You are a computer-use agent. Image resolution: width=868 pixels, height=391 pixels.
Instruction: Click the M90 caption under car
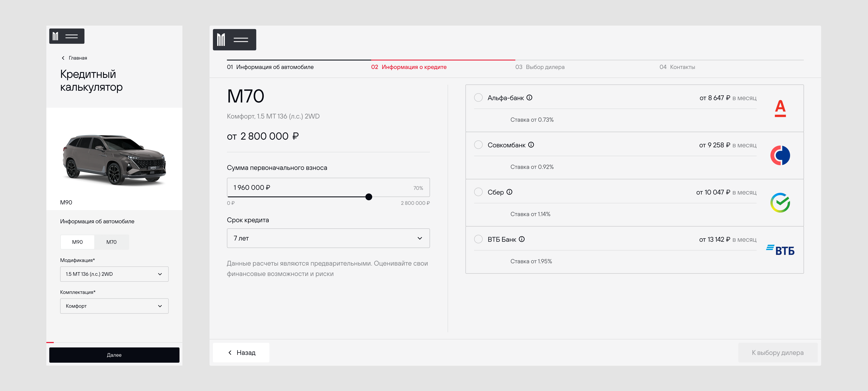66,202
